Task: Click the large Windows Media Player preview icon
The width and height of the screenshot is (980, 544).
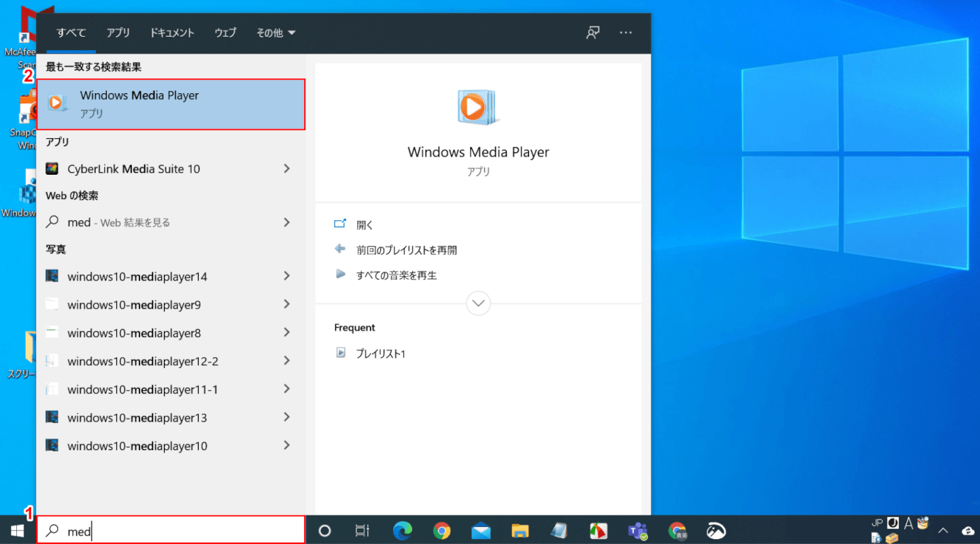Action: pyautogui.click(x=478, y=107)
